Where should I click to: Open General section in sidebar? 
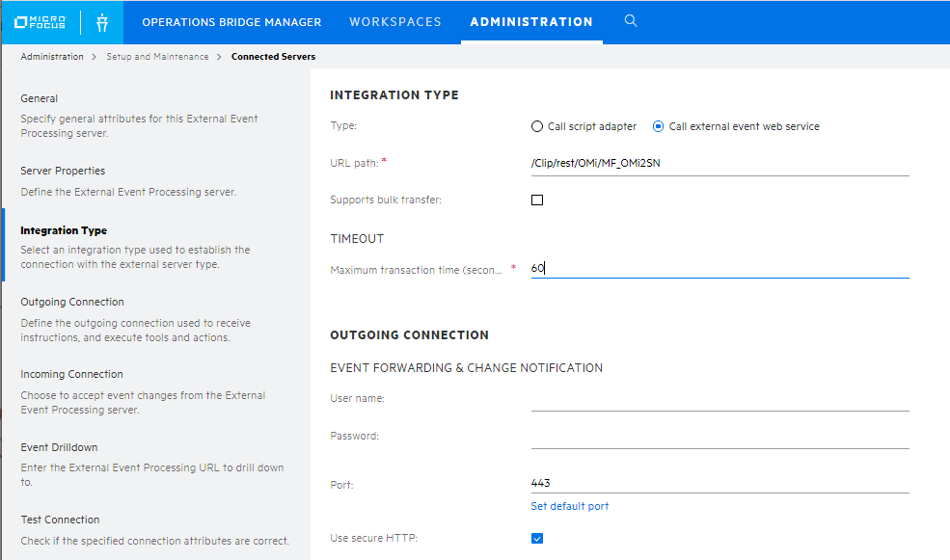coord(40,98)
